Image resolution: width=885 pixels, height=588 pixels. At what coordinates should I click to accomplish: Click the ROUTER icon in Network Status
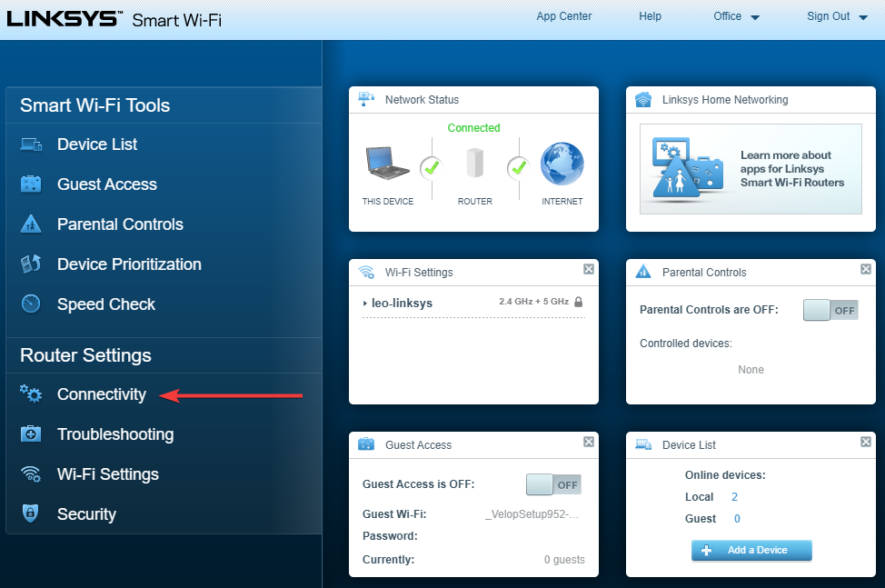coord(475,163)
